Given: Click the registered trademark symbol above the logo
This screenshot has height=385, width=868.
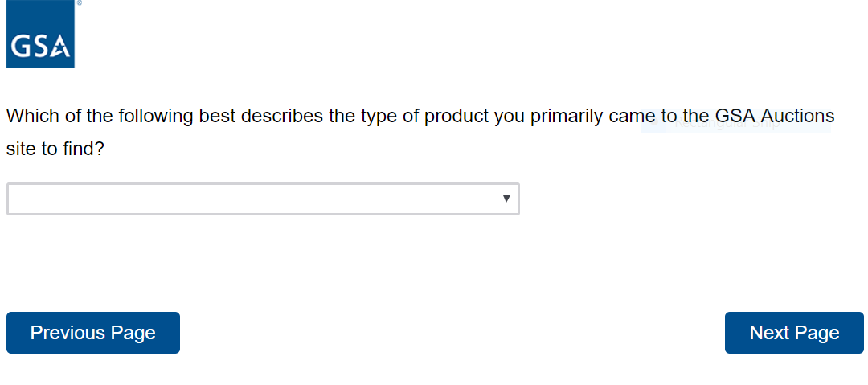Looking at the screenshot, I should pyautogui.click(x=79, y=3).
